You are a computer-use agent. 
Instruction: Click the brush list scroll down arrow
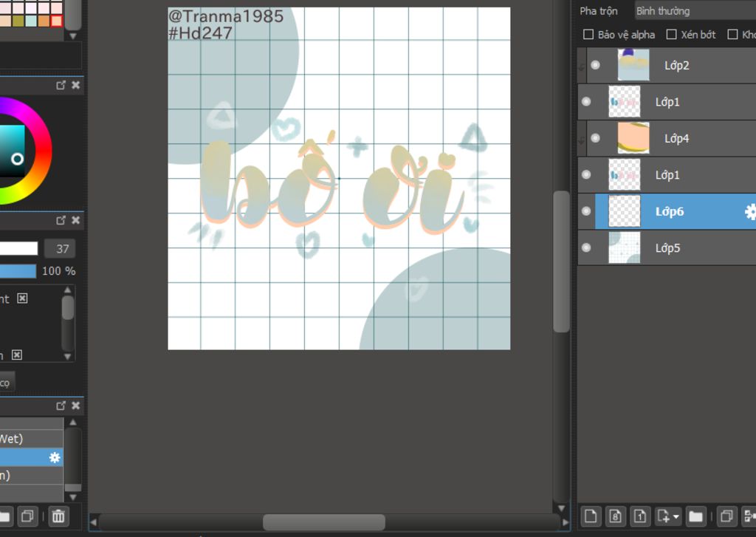tap(73, 497)
